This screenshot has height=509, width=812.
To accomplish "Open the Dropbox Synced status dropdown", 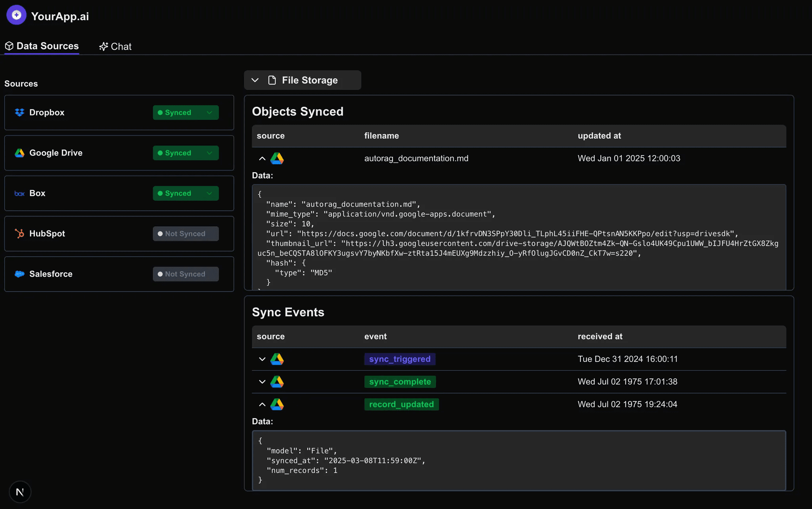I will pyautogui.click(x=185, y=113).
